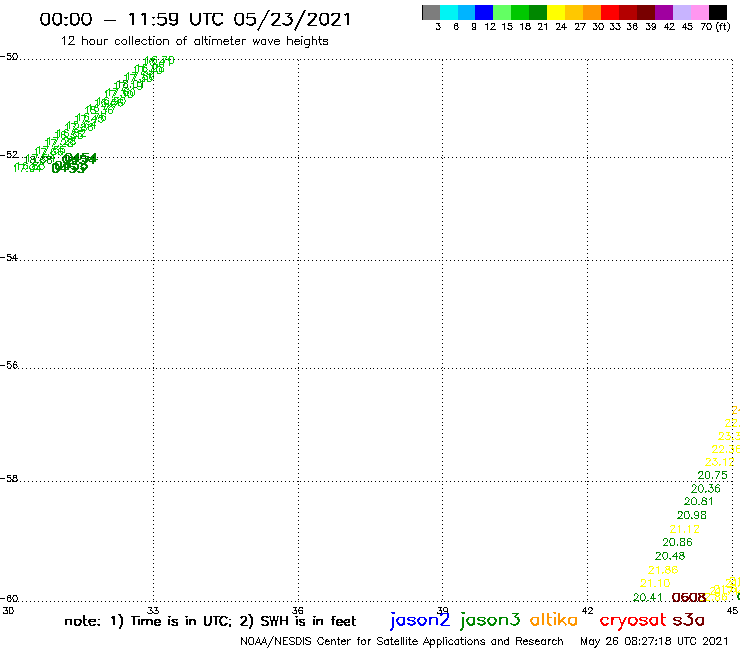Select the wave height value 20.36
The image size is (740, 650).
click(x=706, y=489)
